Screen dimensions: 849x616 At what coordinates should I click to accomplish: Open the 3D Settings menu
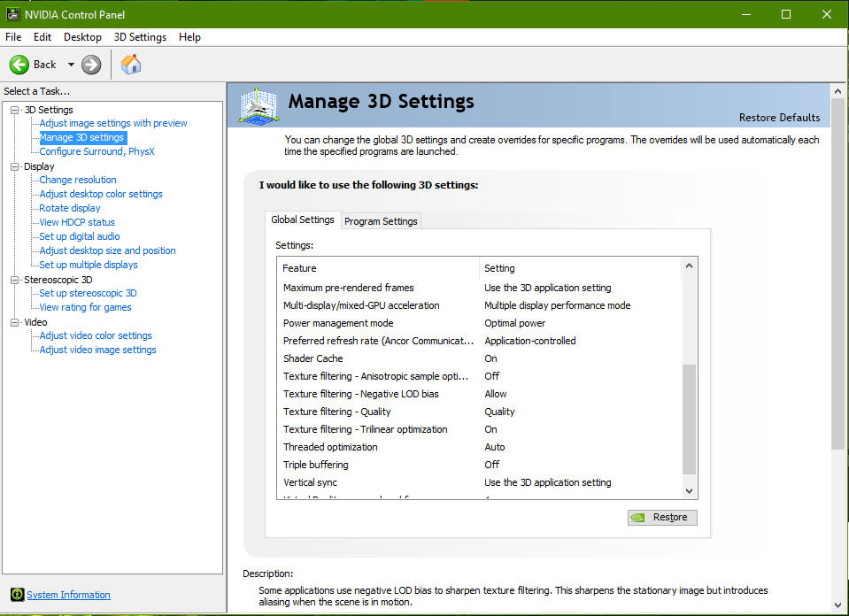(x=140, y=37)
